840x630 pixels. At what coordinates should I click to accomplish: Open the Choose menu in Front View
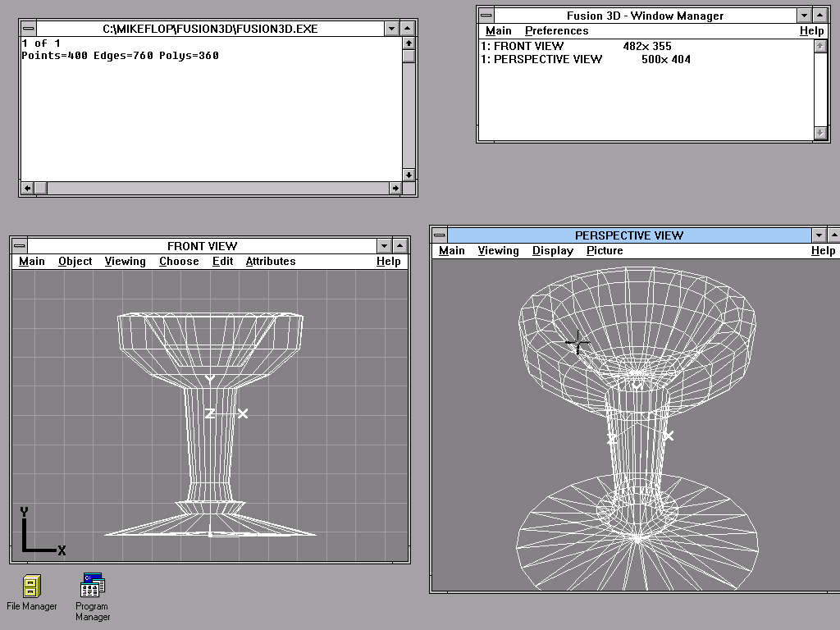click(179, 262)
